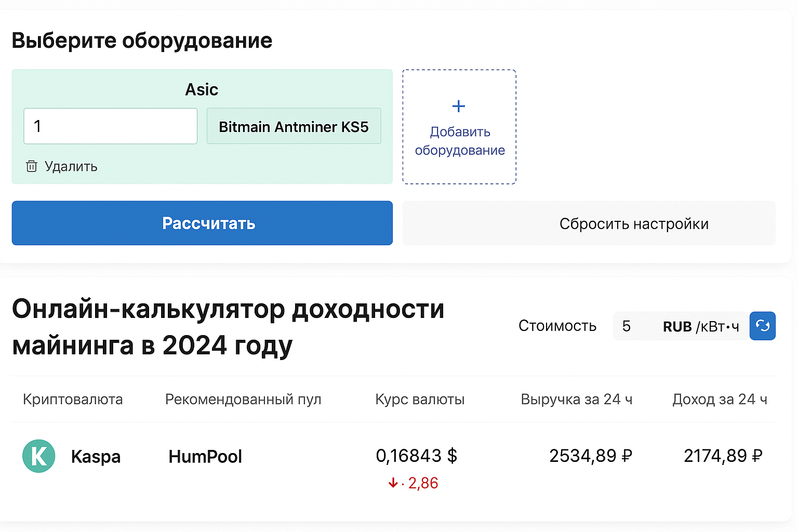This screenshot has height=532, width=798.
Task: Click the trash icon beside Удалить
Action: click(32, 166)
